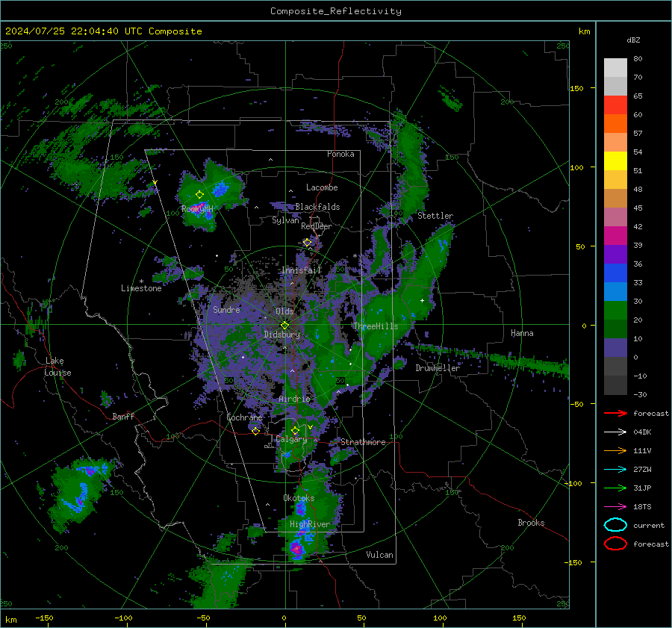Click the cyan oval marked current
This screenshot has height=628, width=672.
point(615,525)
